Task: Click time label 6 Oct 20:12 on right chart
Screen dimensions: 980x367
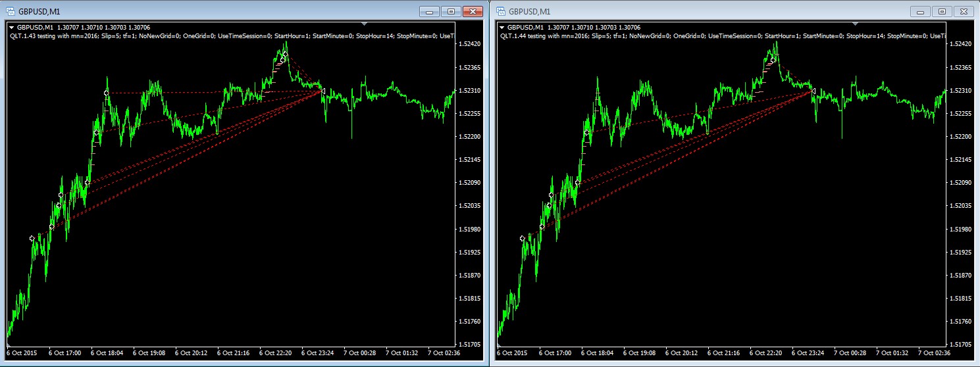Action: pyautogui.click(x=682, y=353)
